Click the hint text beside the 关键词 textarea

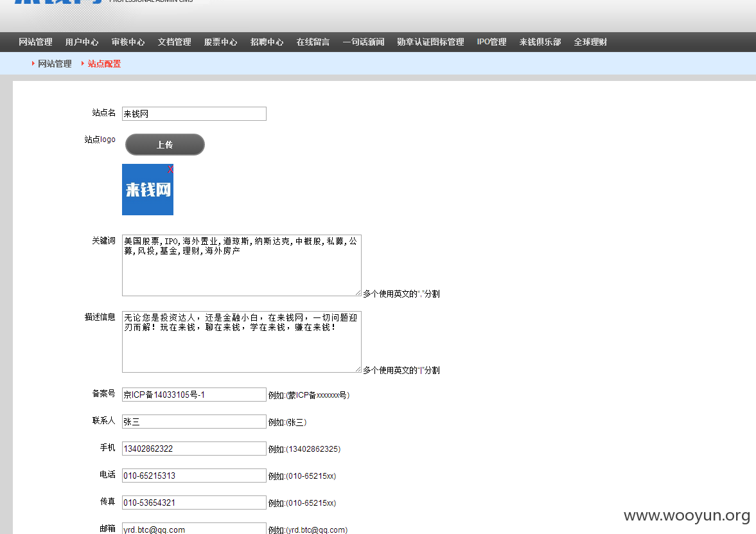pos(401,294)
